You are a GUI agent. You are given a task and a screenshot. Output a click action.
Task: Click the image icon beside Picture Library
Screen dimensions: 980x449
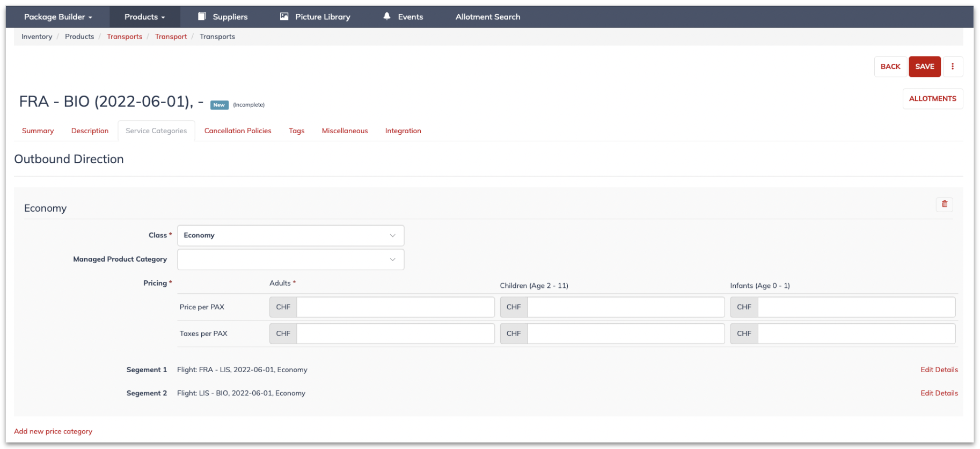[284, 17]
